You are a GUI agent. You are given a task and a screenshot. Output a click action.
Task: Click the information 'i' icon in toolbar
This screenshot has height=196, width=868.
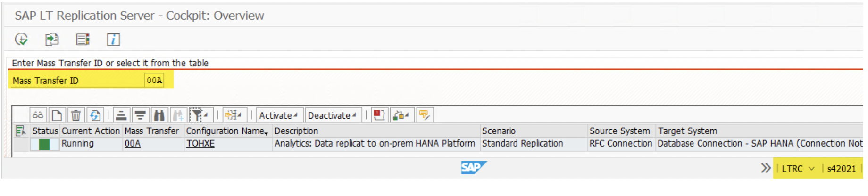[x=113, y=39]
